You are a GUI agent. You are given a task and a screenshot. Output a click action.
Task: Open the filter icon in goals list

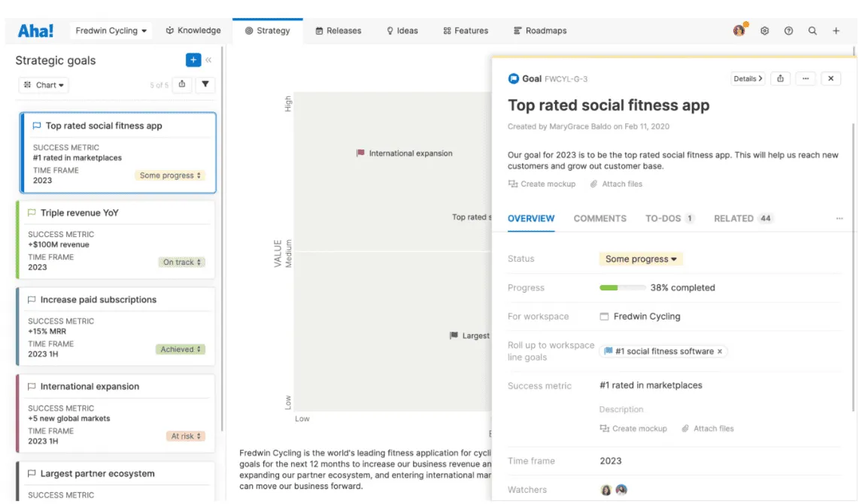tap(205, 84)
